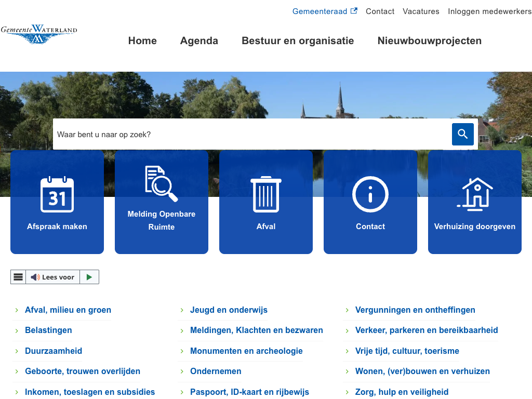Click the Vacatures link in top bar
This screenshot has width=532, height=399.
pos(421,11)
